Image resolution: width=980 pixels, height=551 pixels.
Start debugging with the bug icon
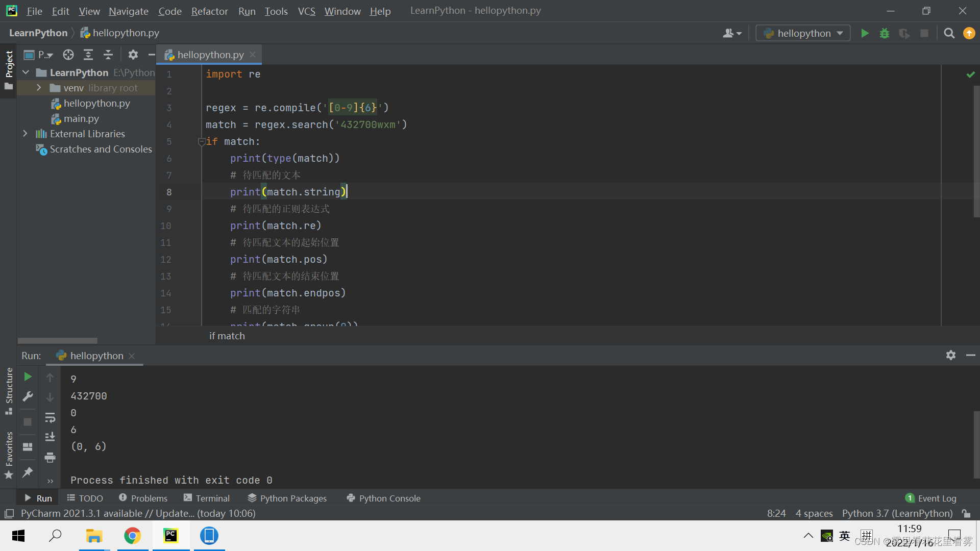click(x=885, y=33)
